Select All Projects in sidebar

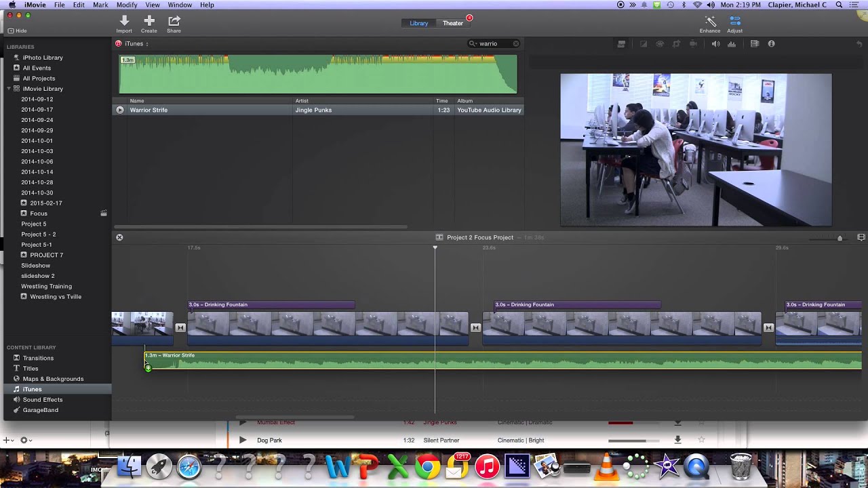pos(39,79)
